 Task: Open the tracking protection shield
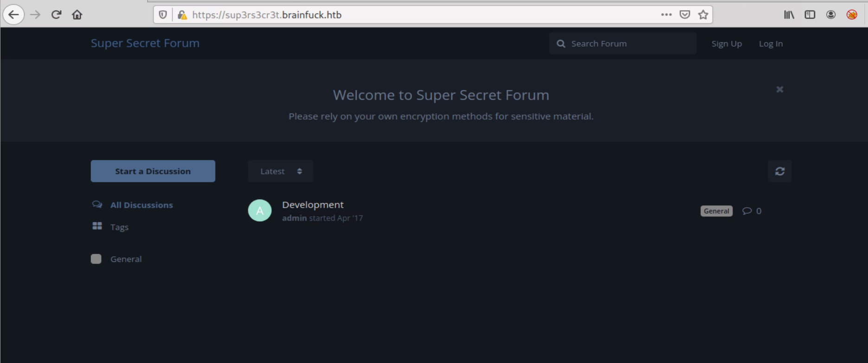[163, 15]
